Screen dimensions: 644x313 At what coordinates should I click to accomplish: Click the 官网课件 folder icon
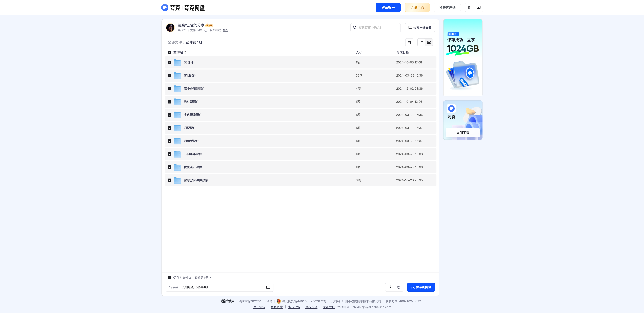click(177, 76)
